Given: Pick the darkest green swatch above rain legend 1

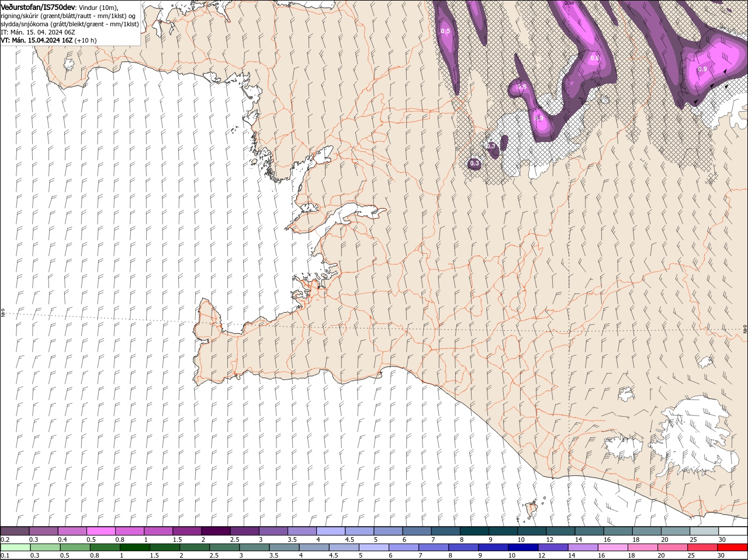Looking at the screenshot, I should coord(134,547).
